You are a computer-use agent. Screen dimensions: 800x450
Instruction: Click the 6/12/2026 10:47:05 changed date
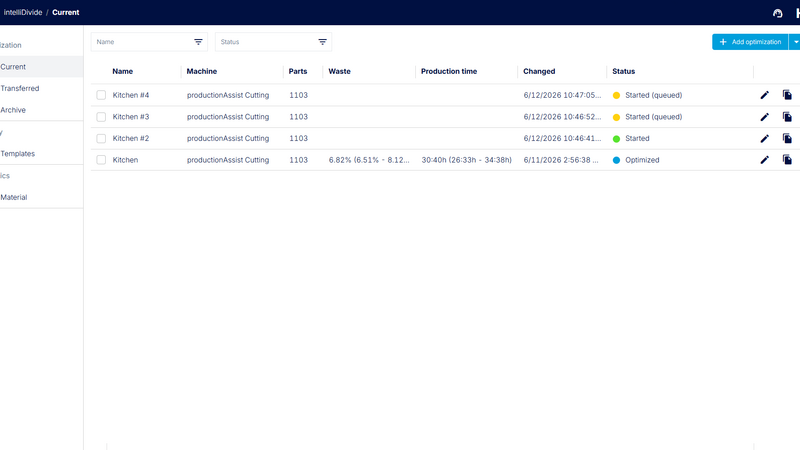point(562,95)
